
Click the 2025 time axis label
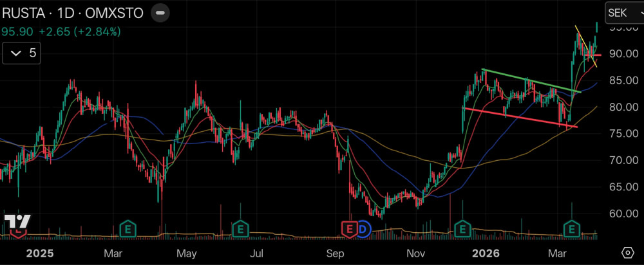(x=40, y=253)
